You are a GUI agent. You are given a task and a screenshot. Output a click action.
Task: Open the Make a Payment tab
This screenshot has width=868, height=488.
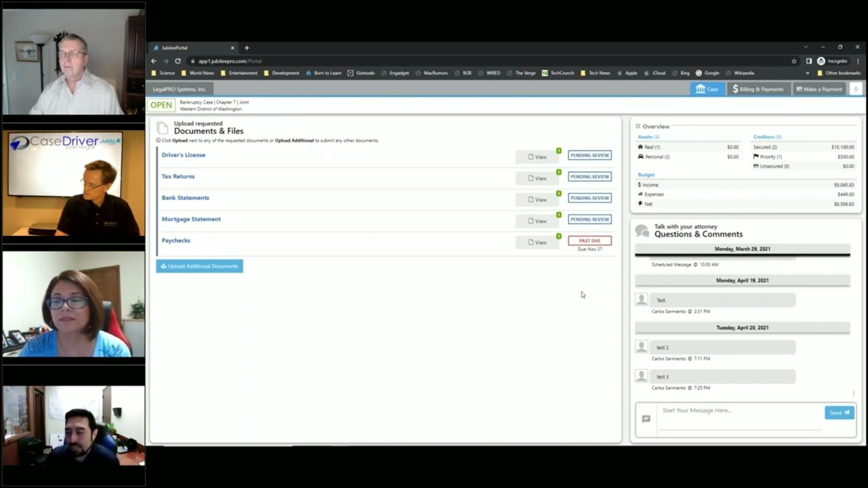pyautogui.click(x=818, y=89)
